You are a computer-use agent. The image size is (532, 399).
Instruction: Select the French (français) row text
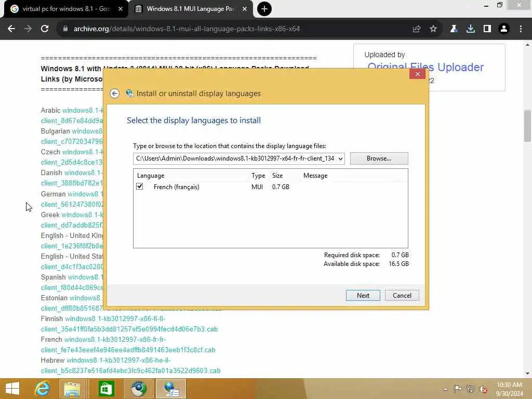(177, 187)
